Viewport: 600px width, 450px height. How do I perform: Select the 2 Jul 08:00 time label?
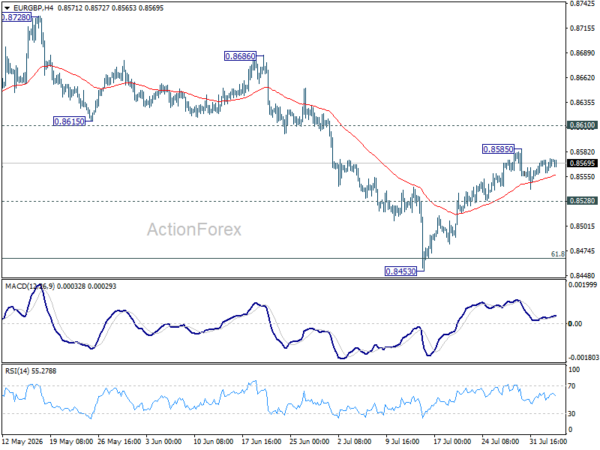(355, 441)
